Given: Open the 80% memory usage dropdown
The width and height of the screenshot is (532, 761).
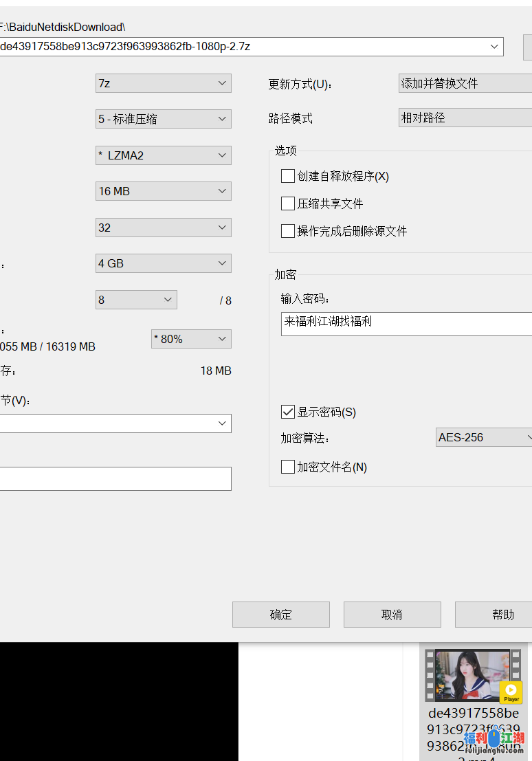Looking at the screenshot, I should pos(191,339).
